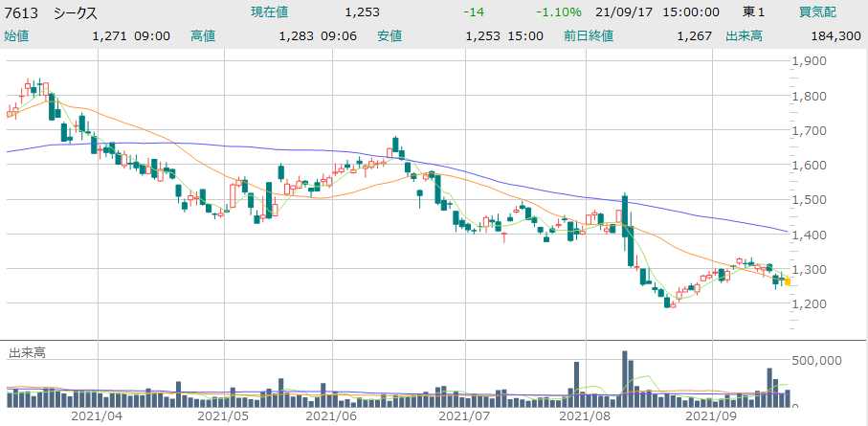Click the stock code 7613
868x426 pixels.
22,12
